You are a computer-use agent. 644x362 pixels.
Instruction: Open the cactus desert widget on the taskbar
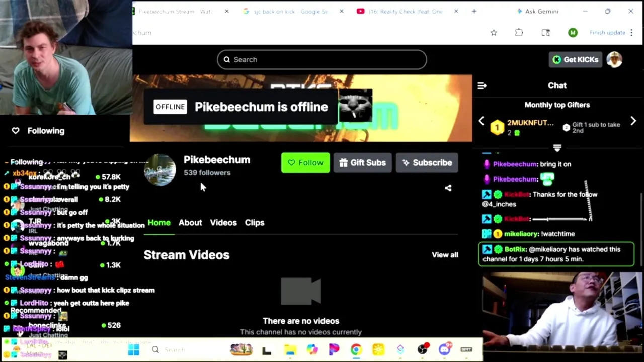242,349
